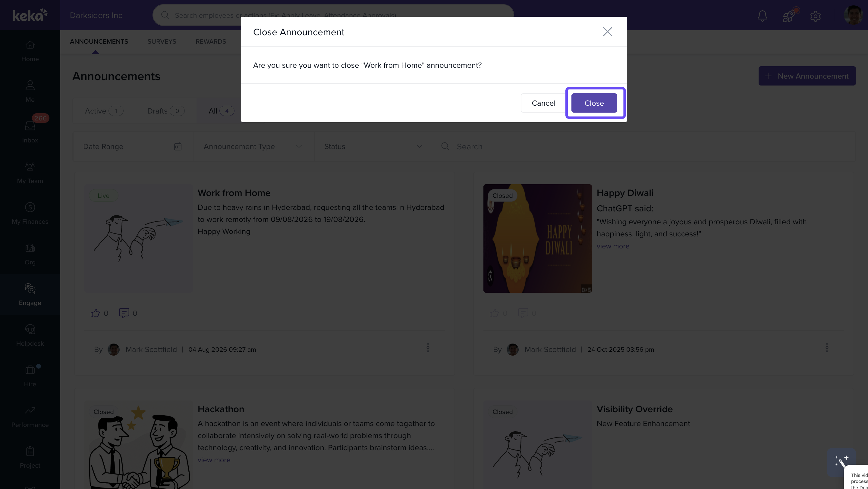The width and height of the screenshot is (868, 489).
Task: Click the search magnifier in top bar
Action: click(x=165, y=15)
